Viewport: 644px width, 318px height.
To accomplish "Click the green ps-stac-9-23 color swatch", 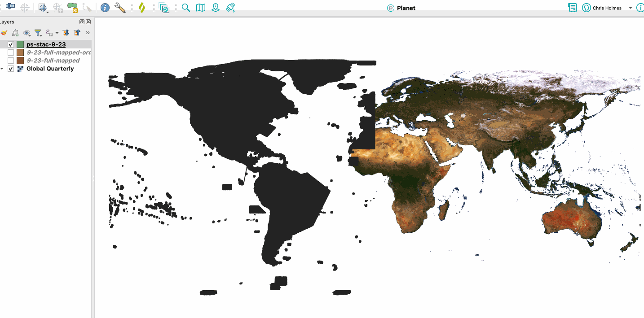I will (20, 44).
